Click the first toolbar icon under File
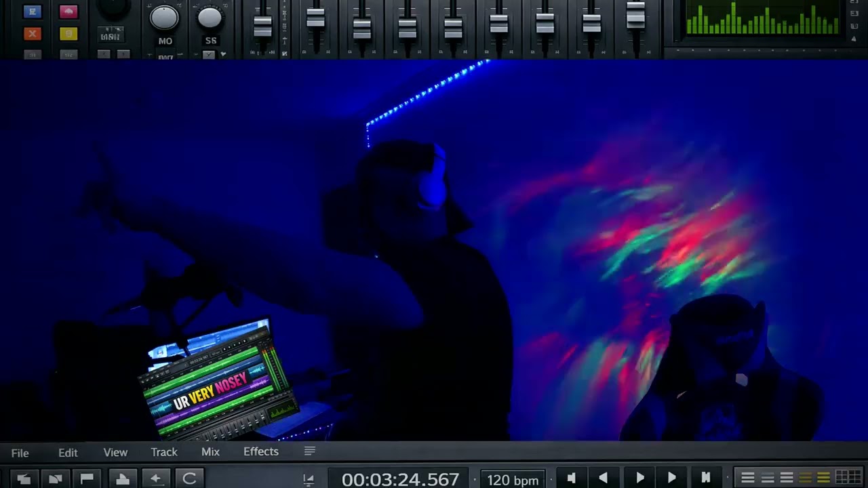The image size is (868, 488). click(24, 479)
